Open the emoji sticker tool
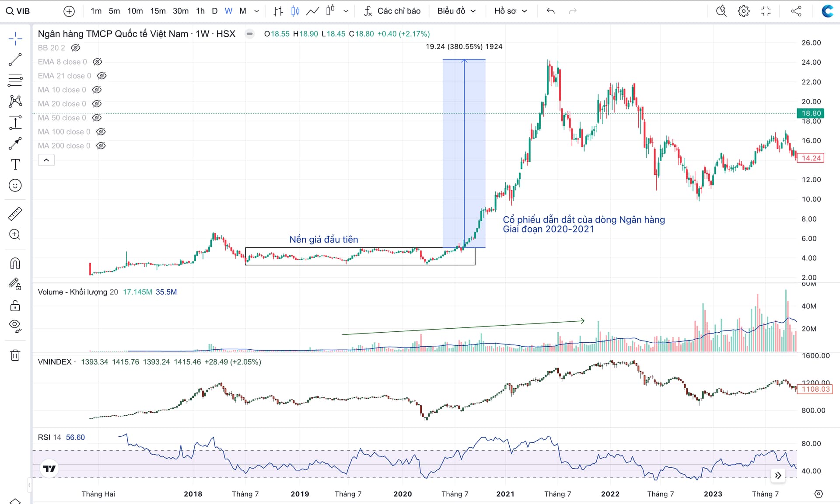This screenshot has height=504, width=840. tap(15, 185)
